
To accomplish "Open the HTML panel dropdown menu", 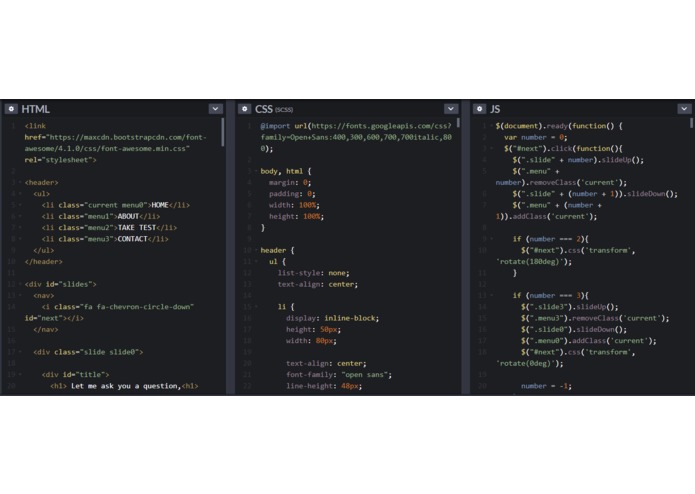I will click(x=215, y=109).
